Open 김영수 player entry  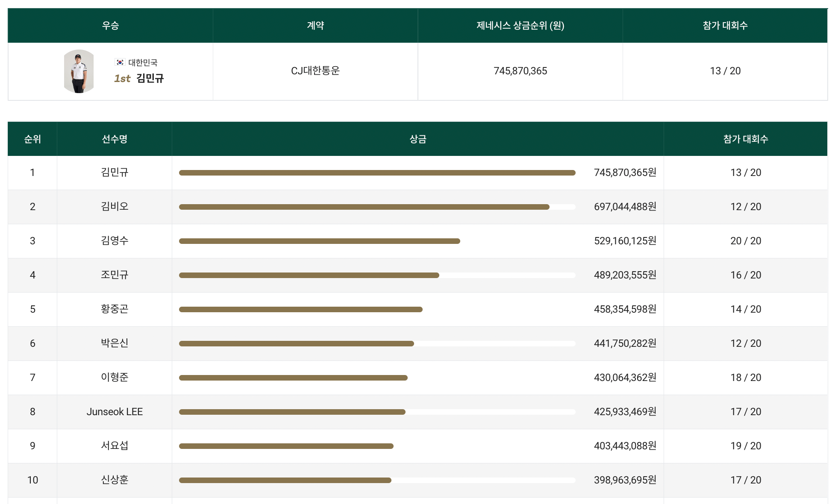(x=115, y=241)
